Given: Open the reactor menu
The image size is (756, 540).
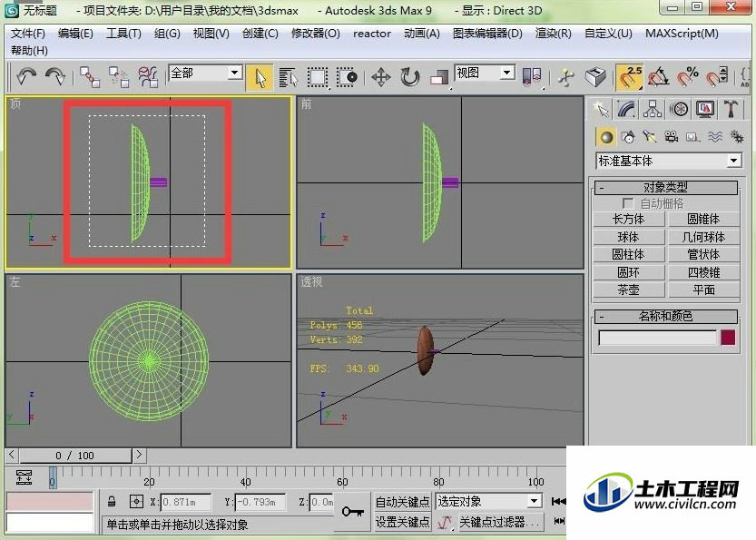Looking at the screenshot, I should click(372, 34).
